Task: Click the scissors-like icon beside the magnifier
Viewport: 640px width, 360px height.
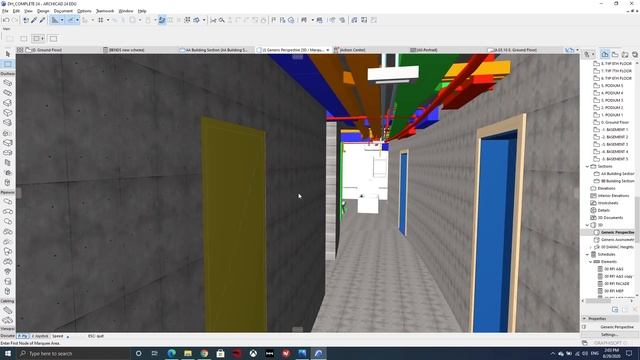Action: point(213,20)
